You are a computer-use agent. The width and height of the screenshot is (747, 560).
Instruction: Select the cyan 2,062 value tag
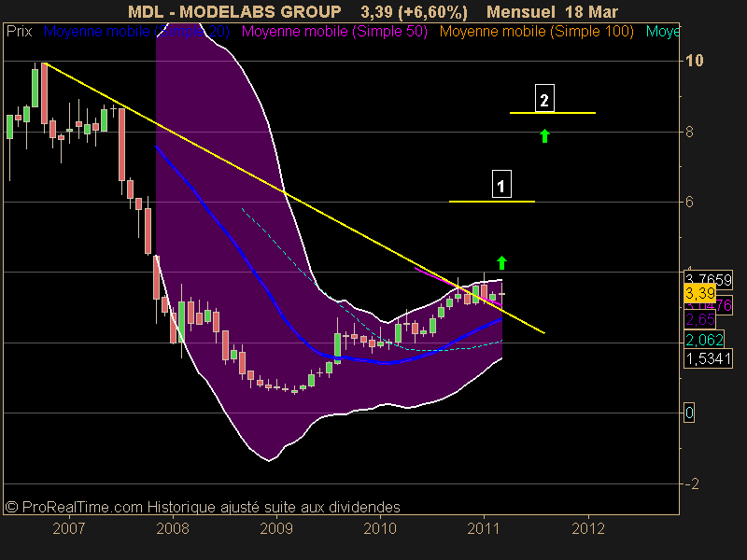click(704, 340)
